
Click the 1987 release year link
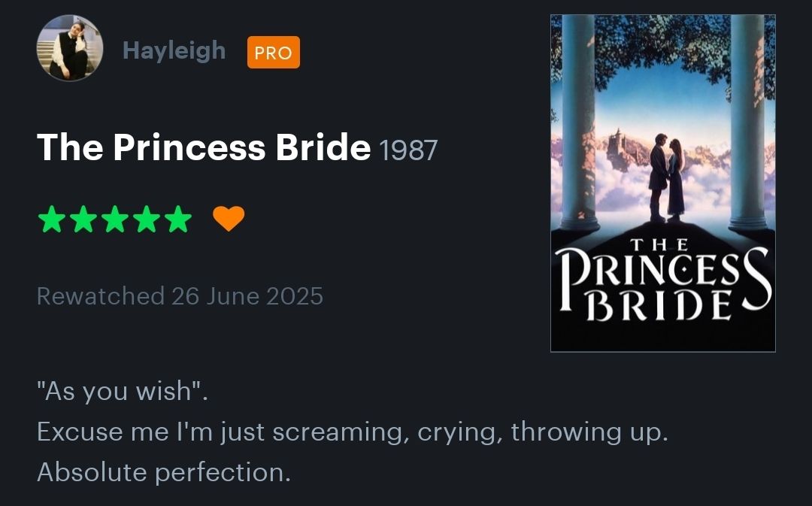pos(408,150)
